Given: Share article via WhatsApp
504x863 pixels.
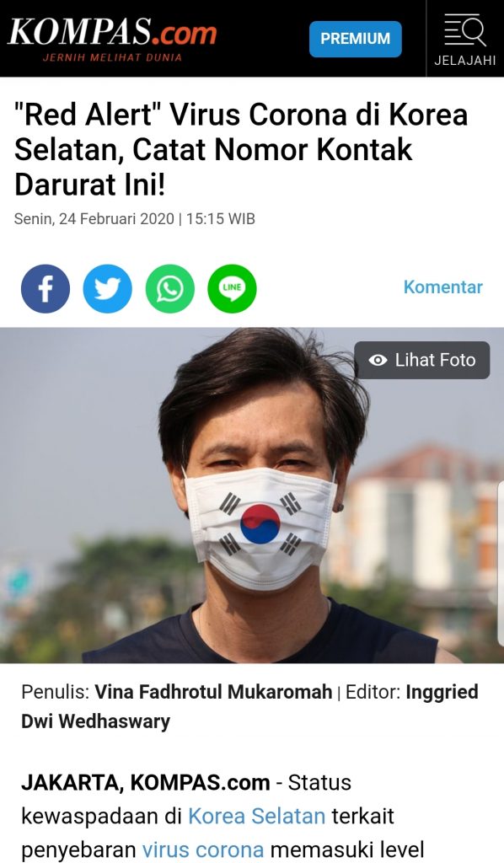Looking at the screenshot, I should [169, 288].
